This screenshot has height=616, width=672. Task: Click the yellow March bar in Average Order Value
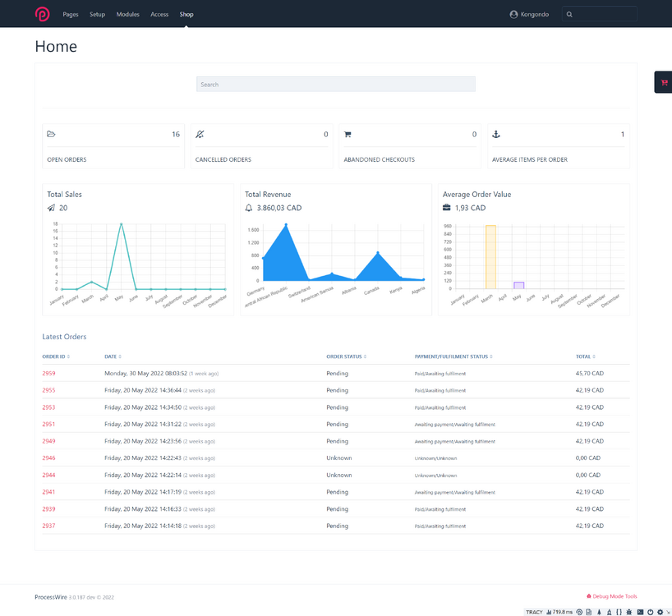coord(490,256)
